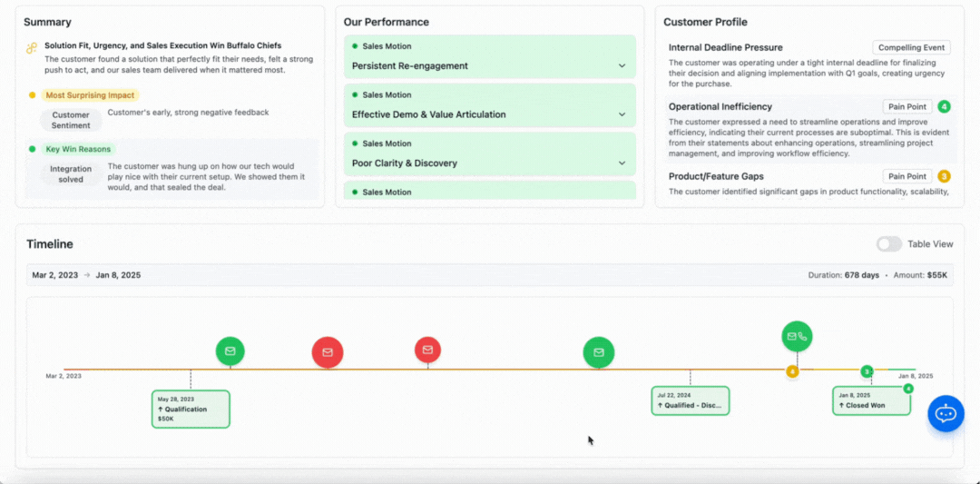Click the Timeline section heading
This screenshot has width=980, height=484.
[49, 244]
